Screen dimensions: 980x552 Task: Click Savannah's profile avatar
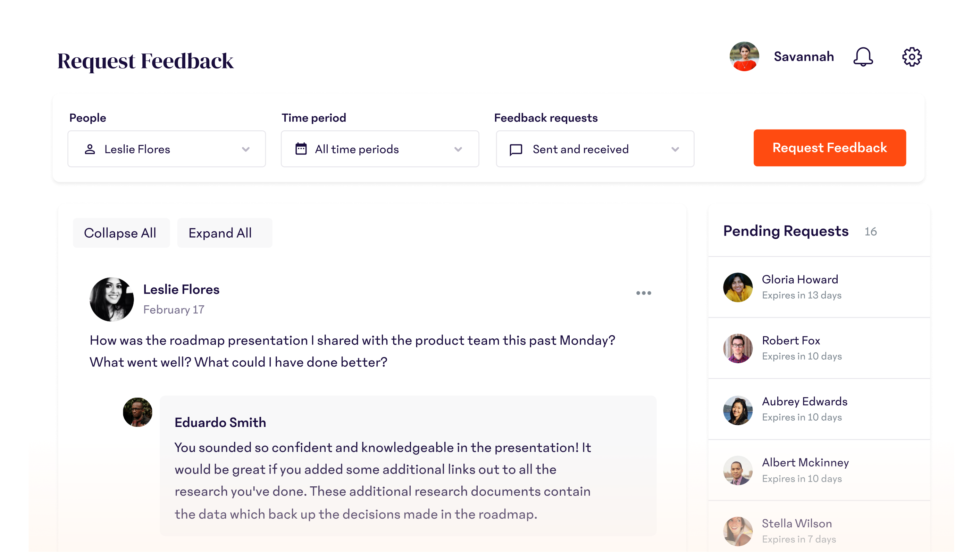point(744,57)
